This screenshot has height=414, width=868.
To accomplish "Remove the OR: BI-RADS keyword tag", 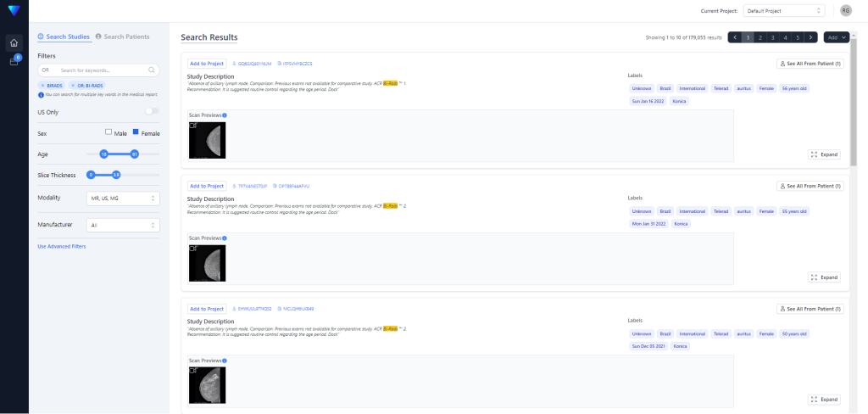I will click(73, 86).
